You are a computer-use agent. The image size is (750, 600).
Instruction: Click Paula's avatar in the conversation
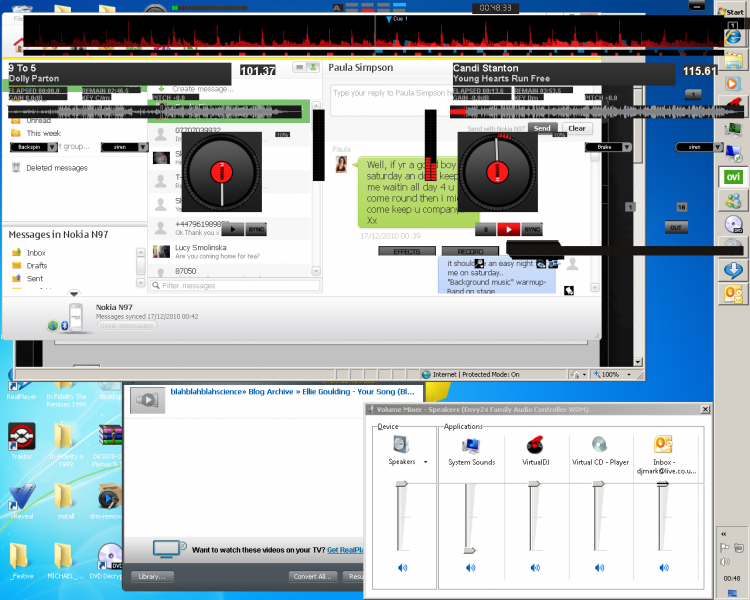pyautogui.click(x=341, y=164)
